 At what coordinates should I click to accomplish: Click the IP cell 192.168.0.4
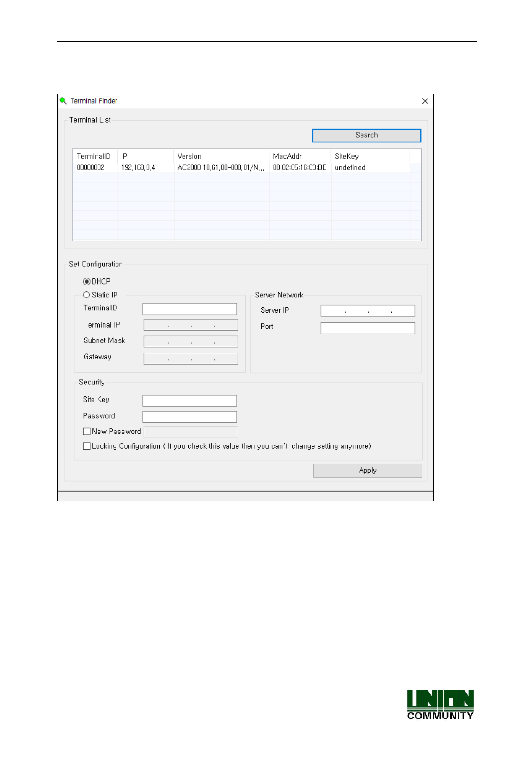(138, 167)
